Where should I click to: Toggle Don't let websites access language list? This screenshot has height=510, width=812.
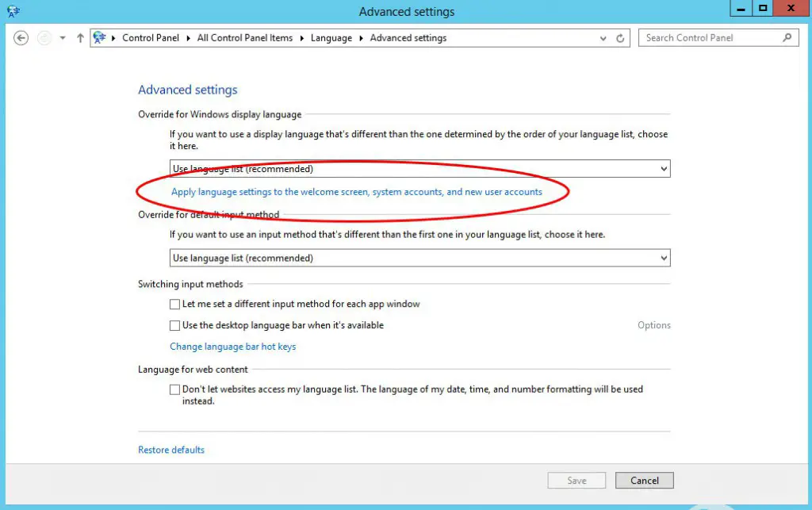[x=175, y=389]
